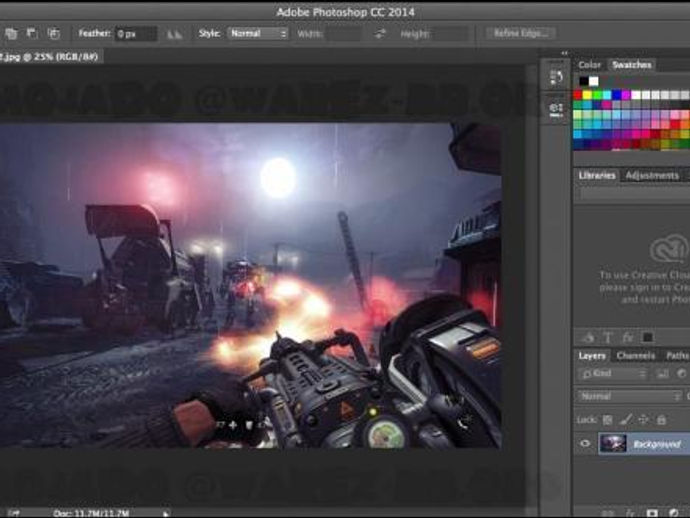This screenshot has height=518, width=690.
Task: Select the Subtract from selection mode icon
Action: pyautogui.click(x=32, y=33)
